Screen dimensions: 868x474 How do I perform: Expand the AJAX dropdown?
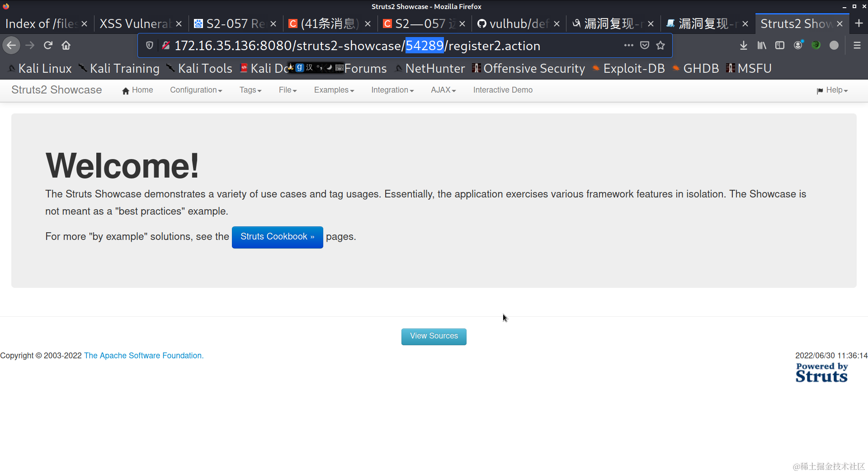(x=443, y=90)
